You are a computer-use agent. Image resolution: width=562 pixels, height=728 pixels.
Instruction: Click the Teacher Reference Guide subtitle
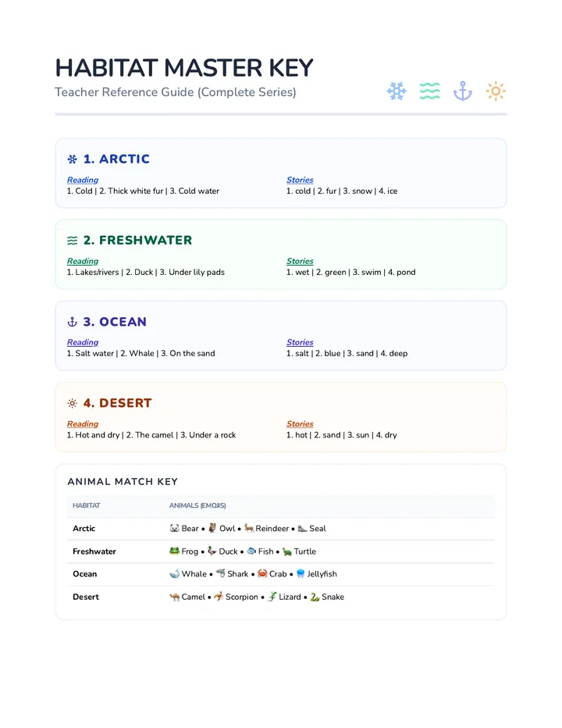click(x=176, y=92)
